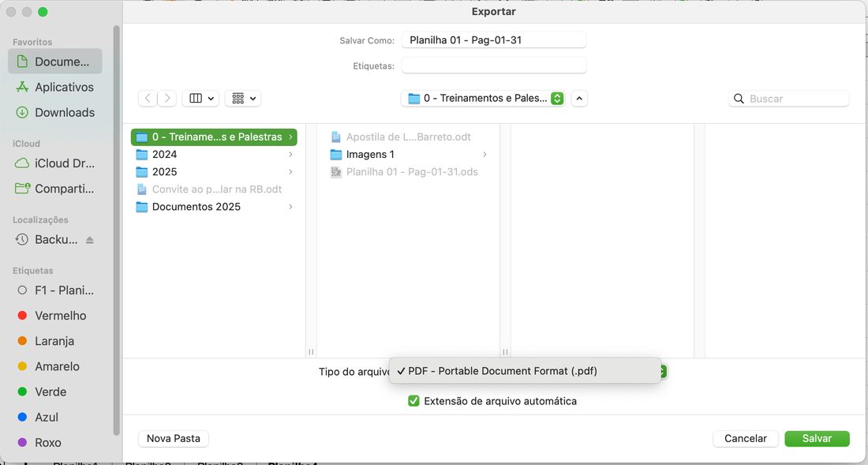Open the Documentos 2025 folder

point(214,207)
